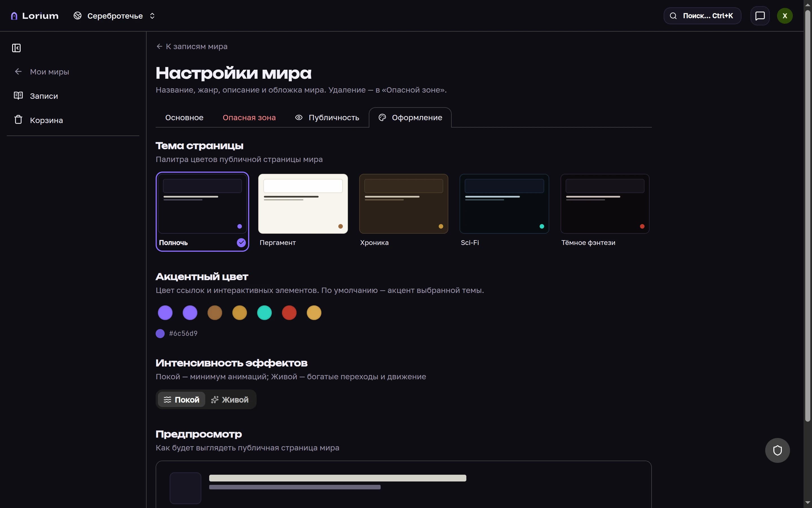
Task: Choose the Пергамент theme card
Action: tap(303, 211)
